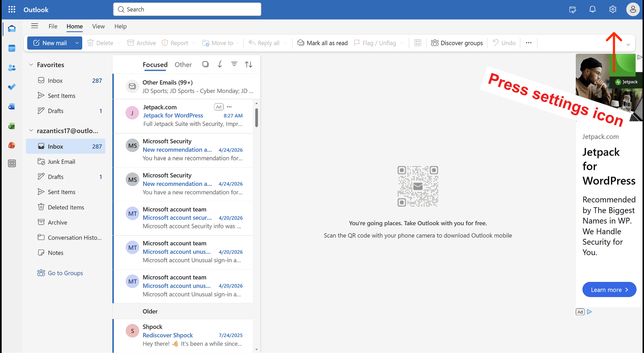The height and width of the screenshot is (353, 644).
Task: Open the Reply all dropdown arrow
Action: (x=285, y=43)
